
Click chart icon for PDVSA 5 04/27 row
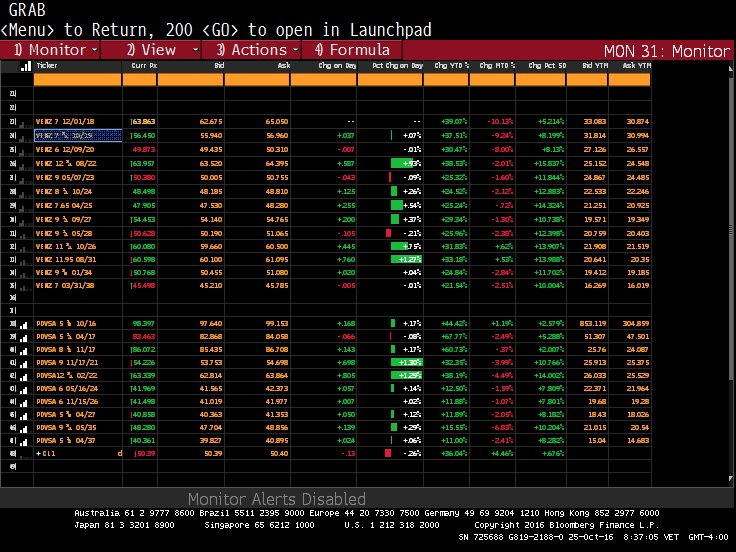point(23,416)
